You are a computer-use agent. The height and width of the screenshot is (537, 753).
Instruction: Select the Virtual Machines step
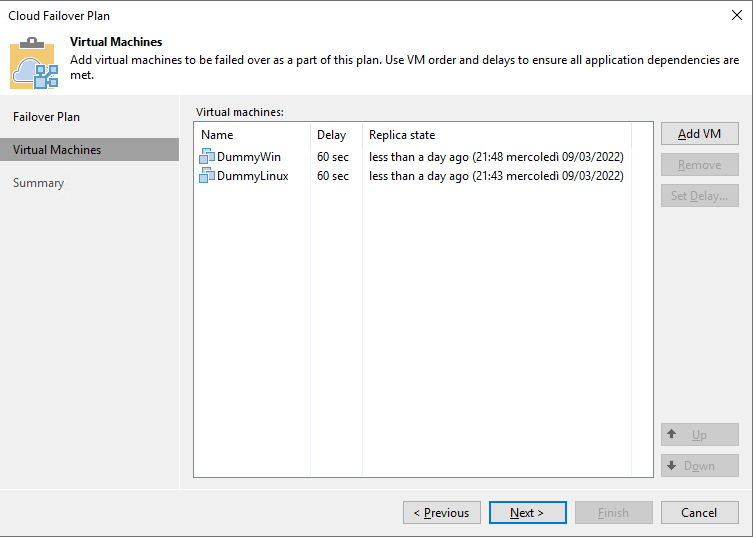click(89, 149)
